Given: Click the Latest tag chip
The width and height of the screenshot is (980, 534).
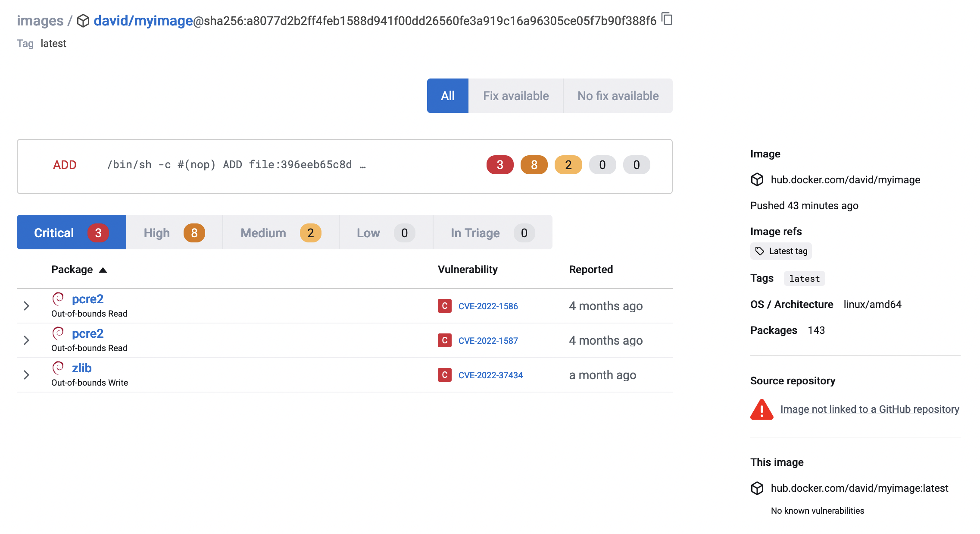Looking at the screenshot, I should coord(781,251).
